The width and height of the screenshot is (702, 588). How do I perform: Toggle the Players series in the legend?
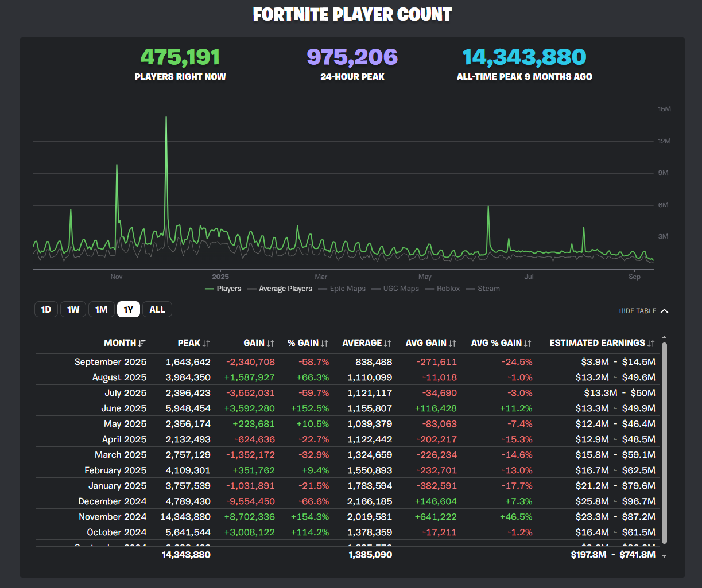pos(223,289)
